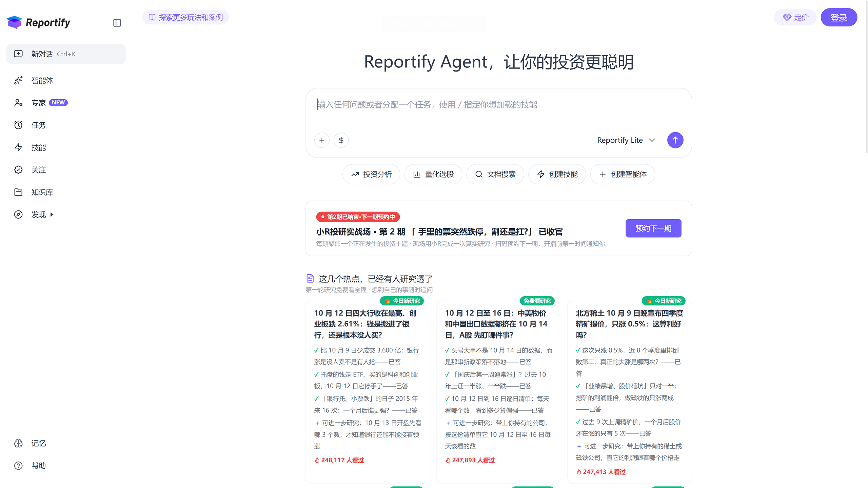868x488 pixels.
Task: Click the 免费看研究 green badge
Action: [537, 301]
